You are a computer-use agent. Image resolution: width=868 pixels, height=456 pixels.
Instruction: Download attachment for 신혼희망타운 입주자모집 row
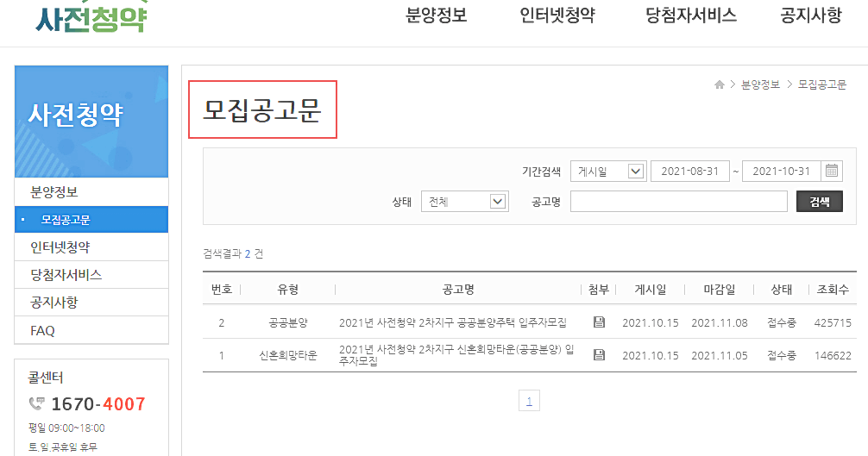coord(599,355)
